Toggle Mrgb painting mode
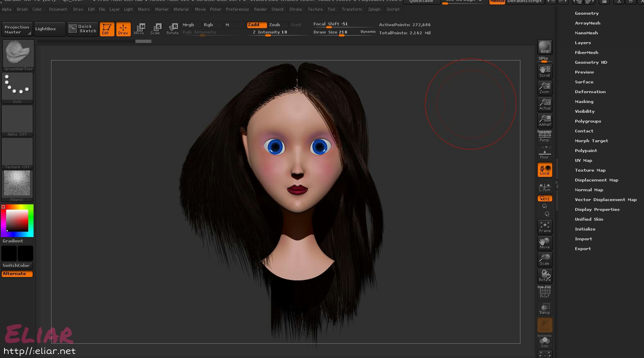This screenshot has width=644, height=358. point(192,25)
